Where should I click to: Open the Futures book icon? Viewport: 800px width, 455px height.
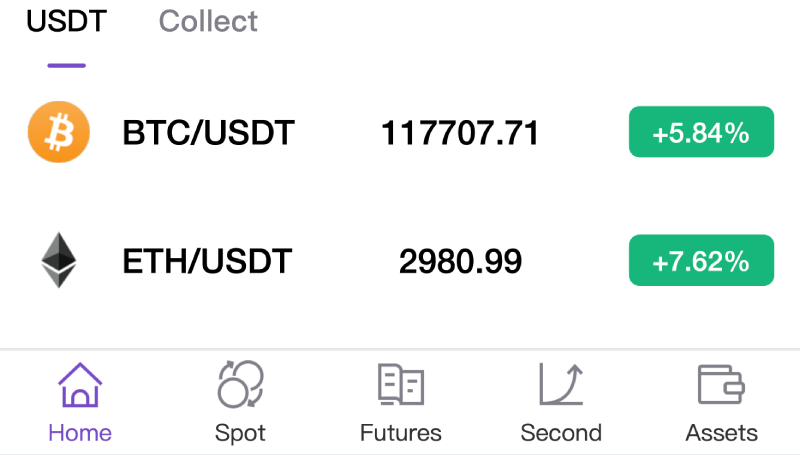[x=401, y=385]
